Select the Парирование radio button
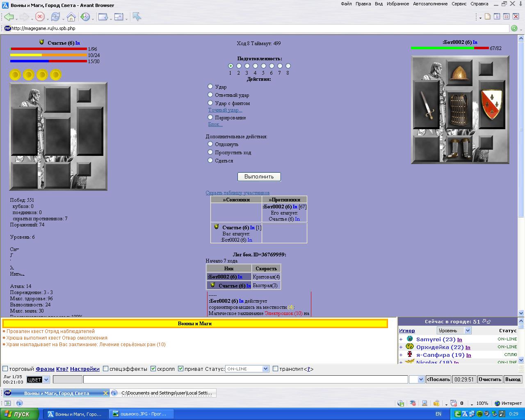The image size is (525, 420). click(x=210, y=117)
